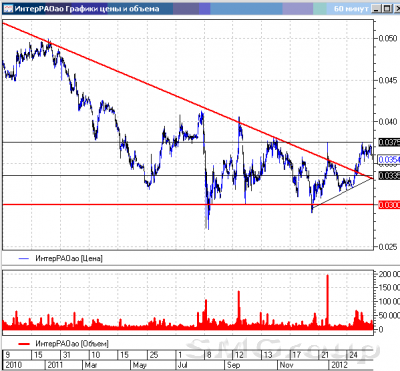Click the 100 000 volume axis label

tap(389, 301)
